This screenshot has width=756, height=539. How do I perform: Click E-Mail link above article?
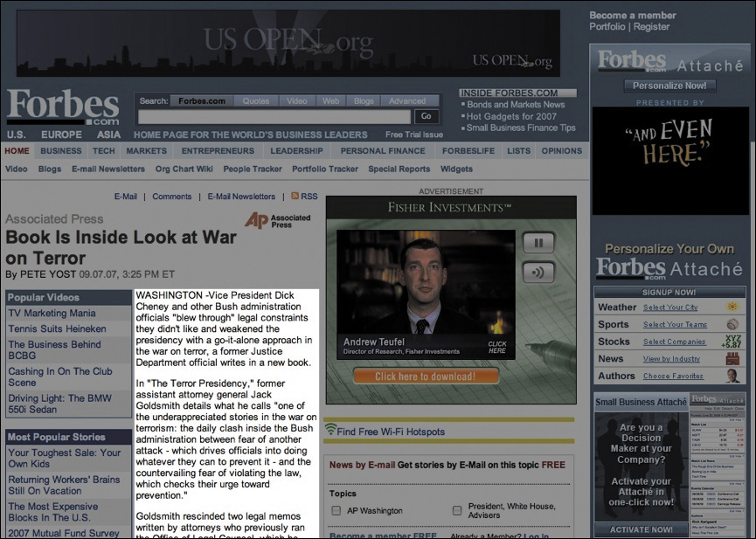tap(125, 197)
